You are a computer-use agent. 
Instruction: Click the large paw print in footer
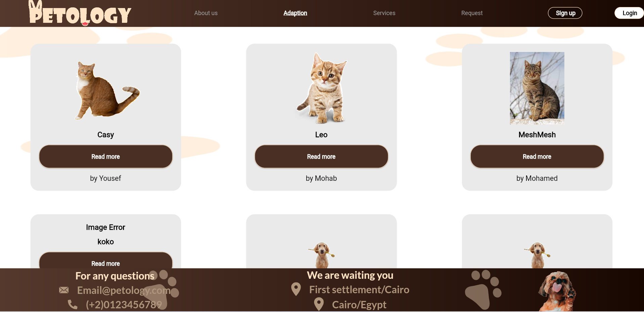pos(483,290)
